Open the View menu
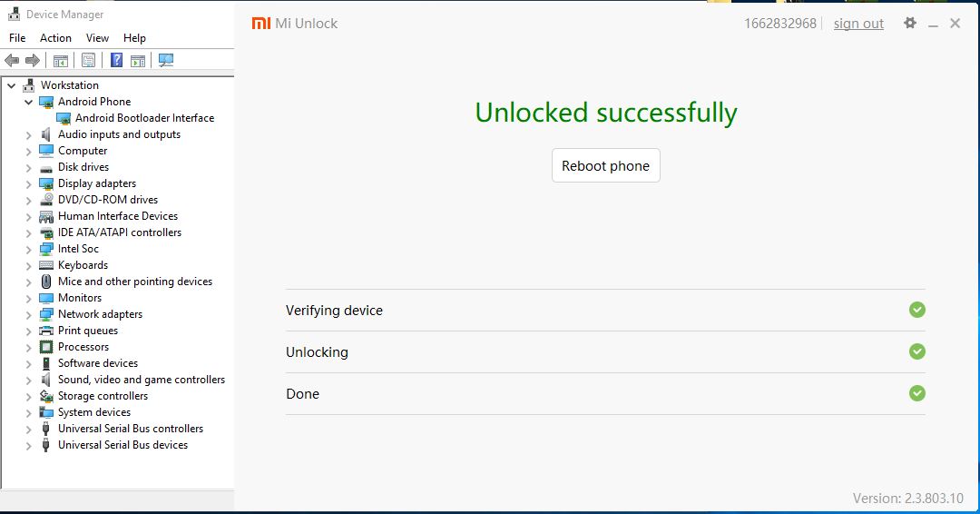Image resolution: width=980 pixels, height=514 pixels. (97, 38)
